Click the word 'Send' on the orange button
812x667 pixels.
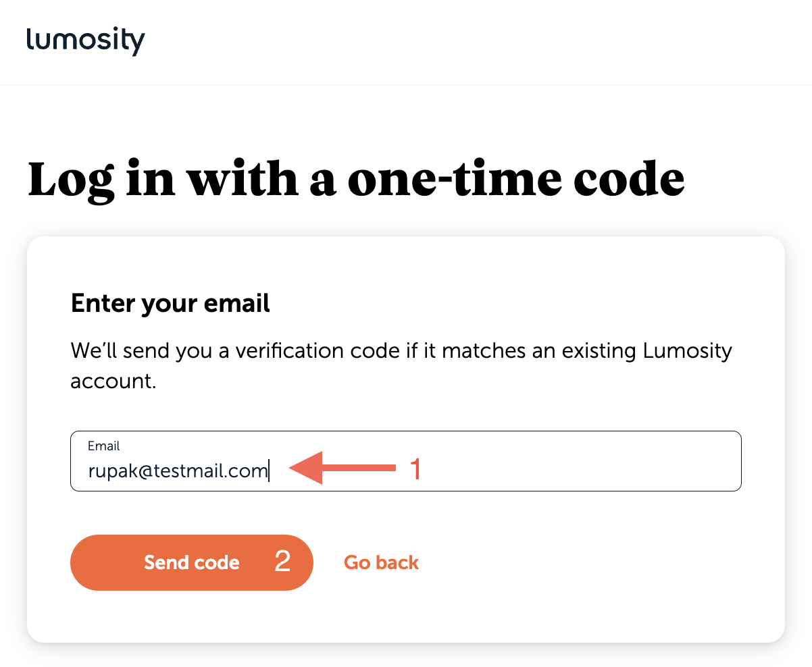(x=166, y=562)
